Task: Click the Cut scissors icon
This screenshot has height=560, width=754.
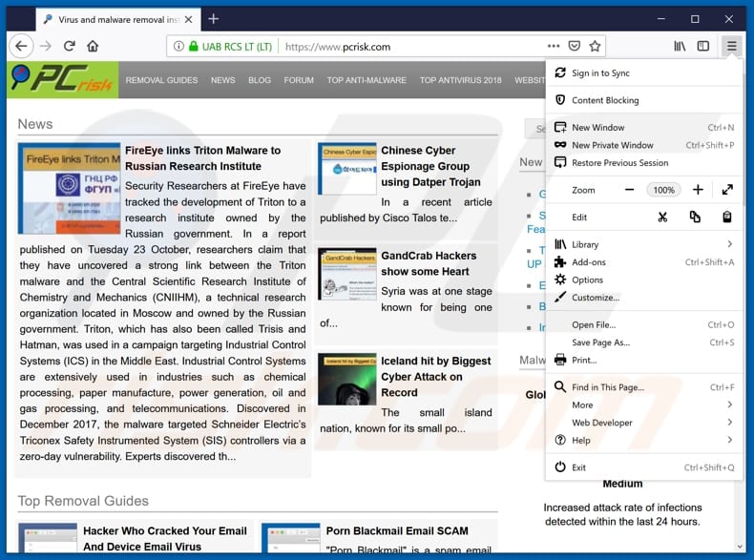Action: click(x=662, y=218)
